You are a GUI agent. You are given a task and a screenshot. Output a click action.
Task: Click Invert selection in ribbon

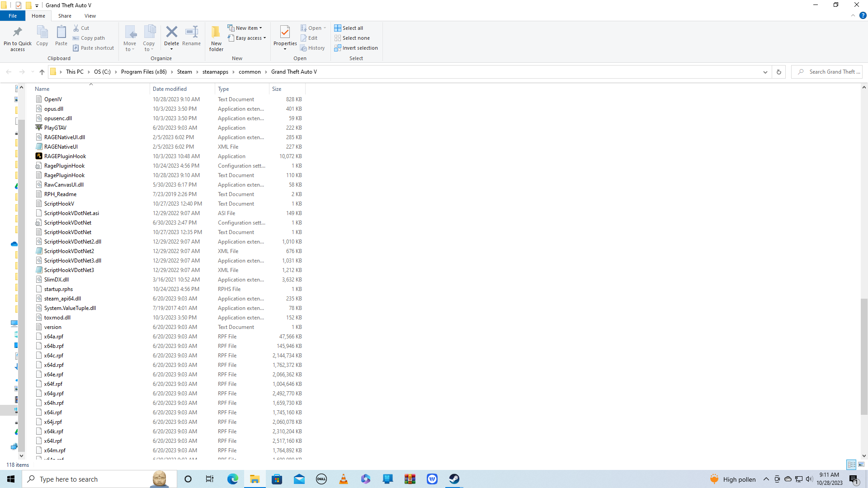pos(356,48)
